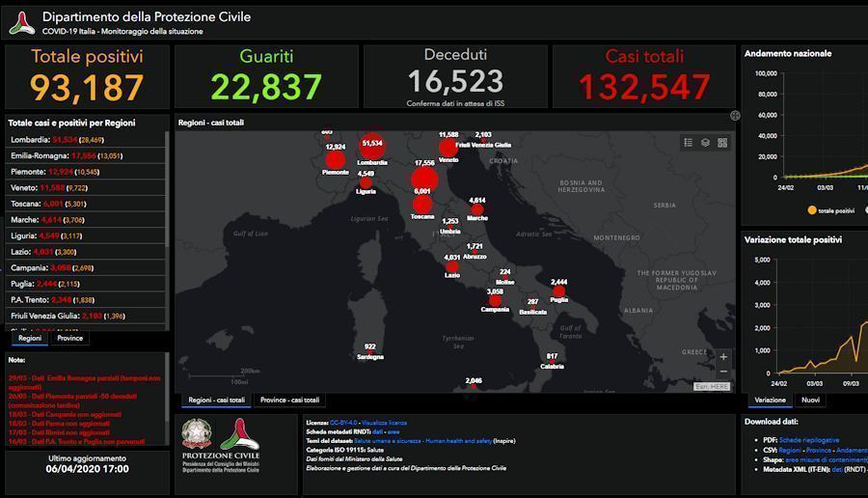Switch to the Regioni list tab
The width and height of the screenshot is (868, 498).
pyautogui.click(x=30, y=338)
